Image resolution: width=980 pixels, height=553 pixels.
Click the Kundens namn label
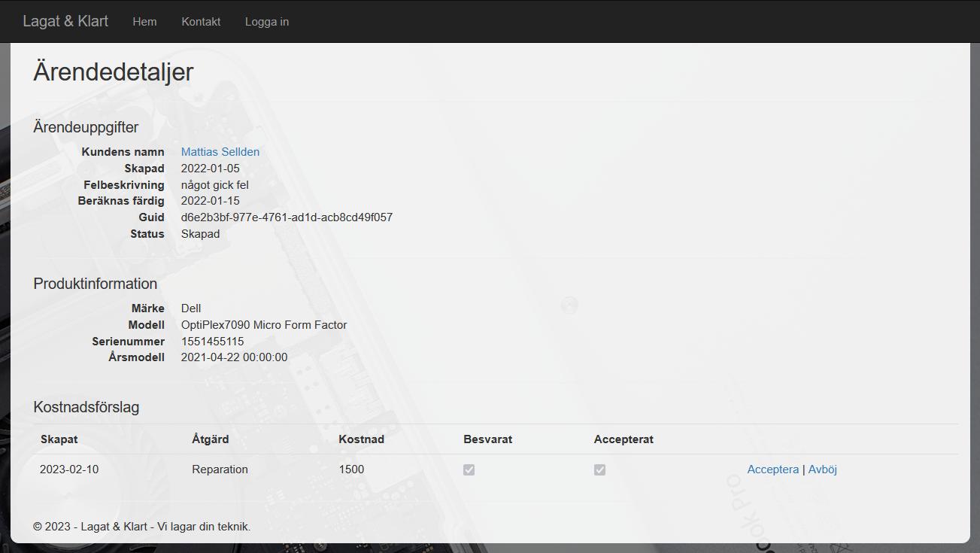[x=123, y=152]
